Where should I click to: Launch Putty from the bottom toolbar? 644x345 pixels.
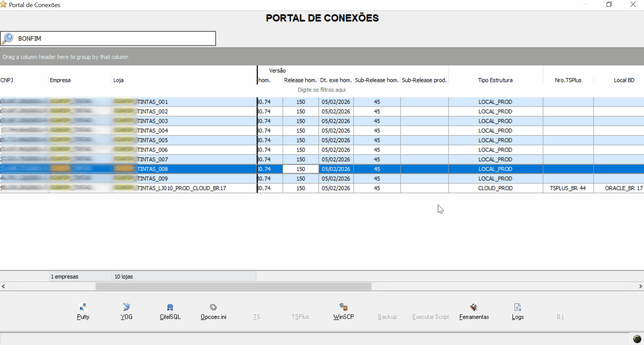[x=83, y=311]
